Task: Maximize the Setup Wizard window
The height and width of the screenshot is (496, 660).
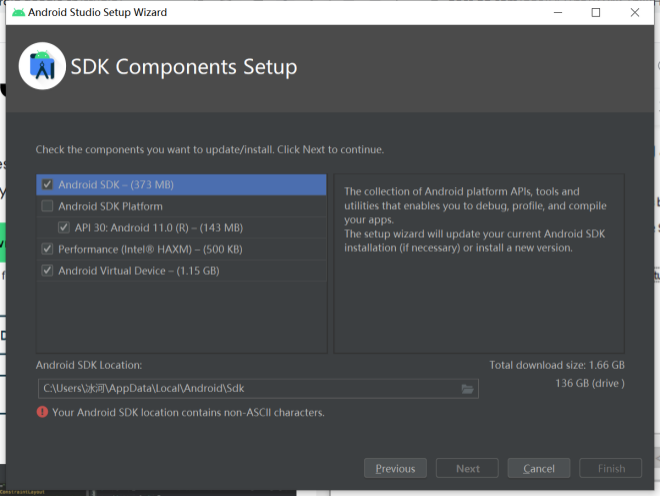Action: coord(596,13)
